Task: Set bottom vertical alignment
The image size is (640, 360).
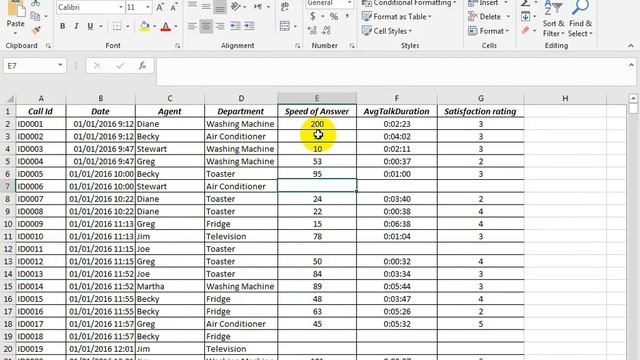Action: tap(220, 7)
